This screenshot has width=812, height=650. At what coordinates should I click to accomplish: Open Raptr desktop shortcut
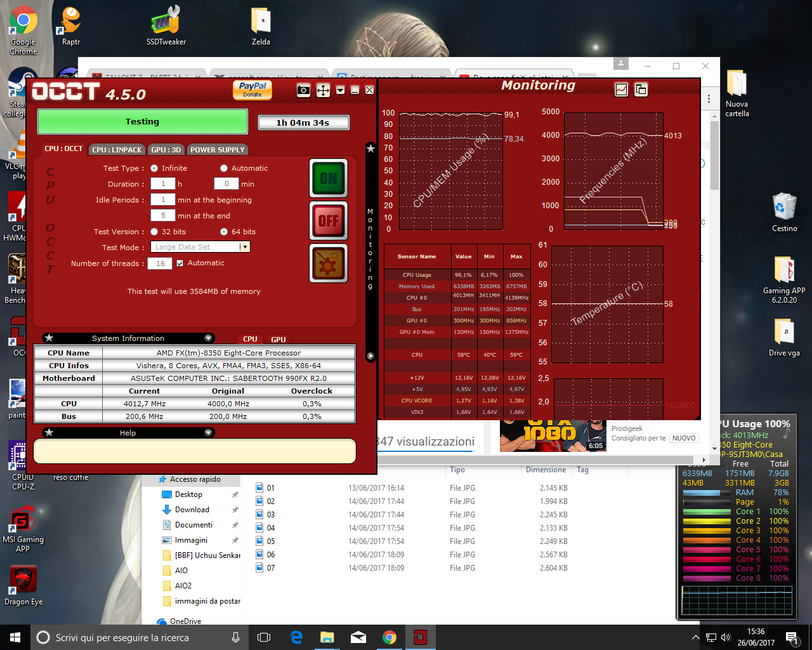(x=71, y=27)
